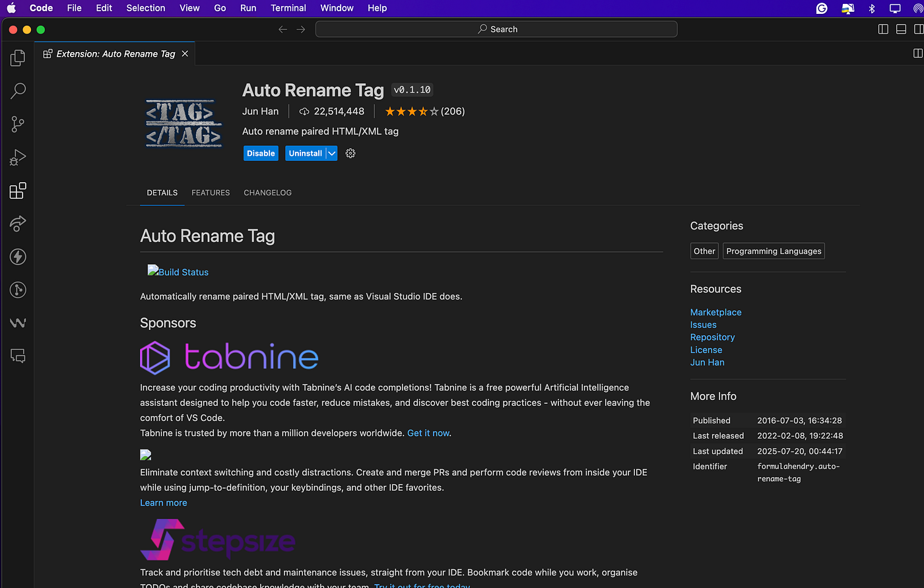Click the screen-sharing icon with the yellow and blue flag in menu bar
This screenshot has height=588, width=924.
[x=848, y=8]
